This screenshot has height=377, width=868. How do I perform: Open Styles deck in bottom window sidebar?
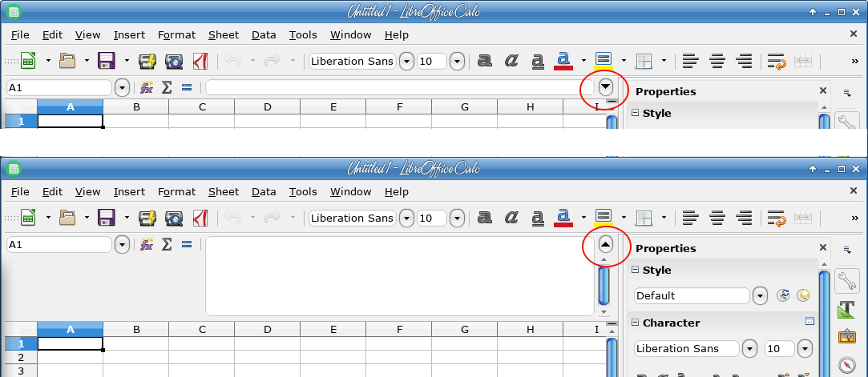pyautogui.click(x=847, y=311)
